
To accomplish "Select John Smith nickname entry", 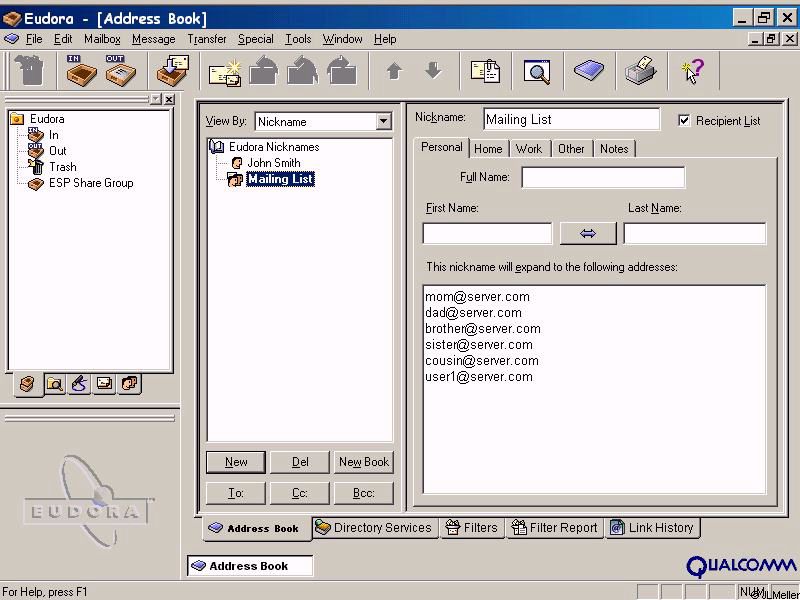I will 266,163.
